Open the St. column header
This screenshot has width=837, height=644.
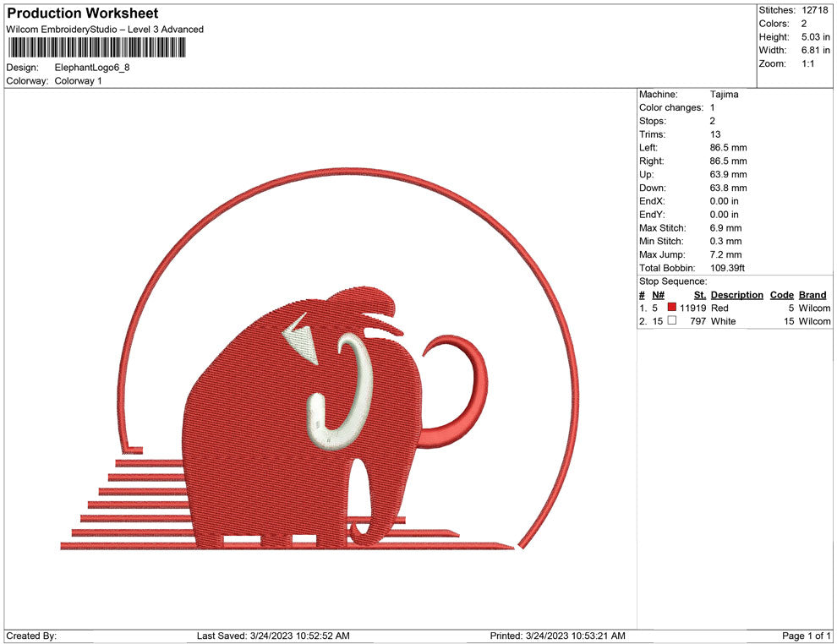pyautogui.click(x=699, y=294)
